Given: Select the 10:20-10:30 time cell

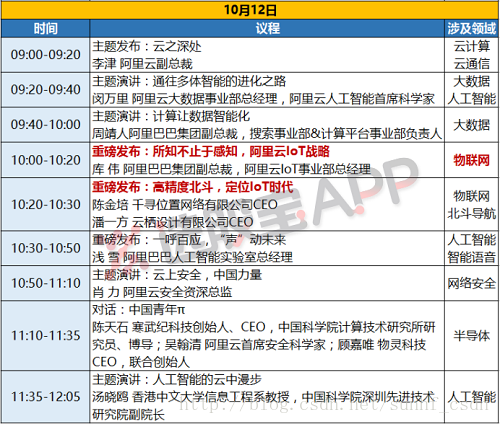Looking at the screenshot, I should click(46, 204).
